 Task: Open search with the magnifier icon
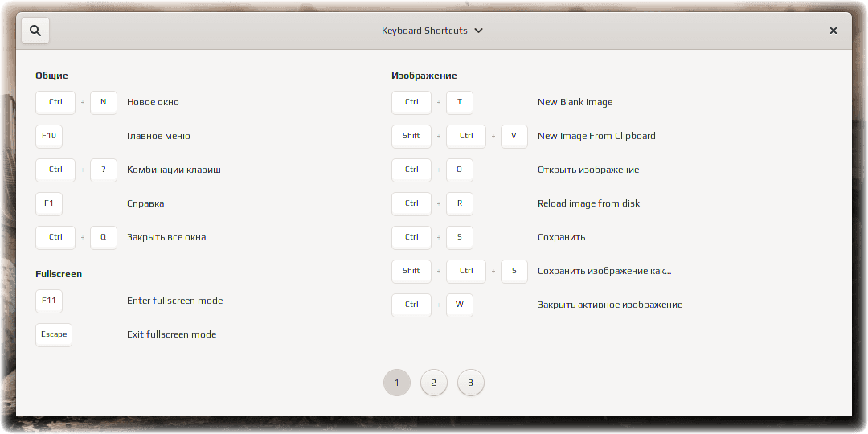35,31
